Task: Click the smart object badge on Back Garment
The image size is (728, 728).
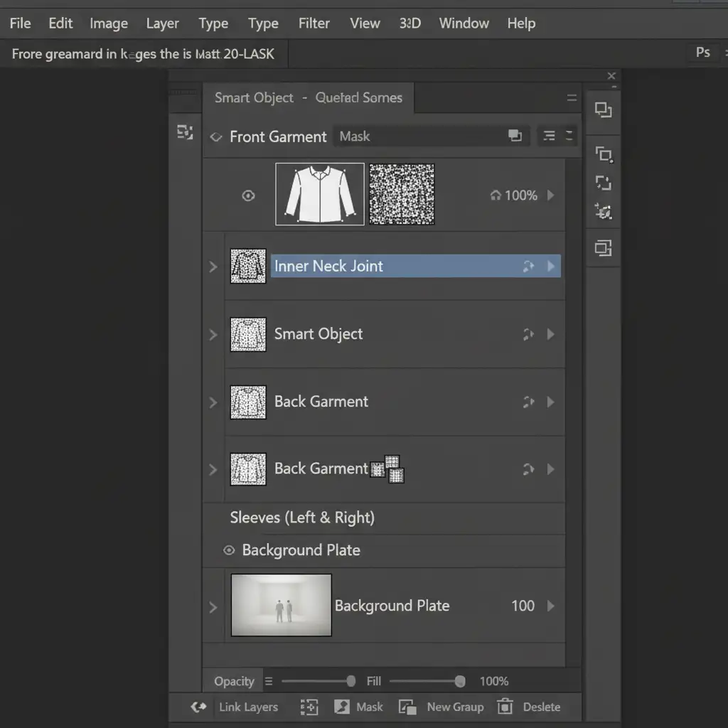Action: 387,468
